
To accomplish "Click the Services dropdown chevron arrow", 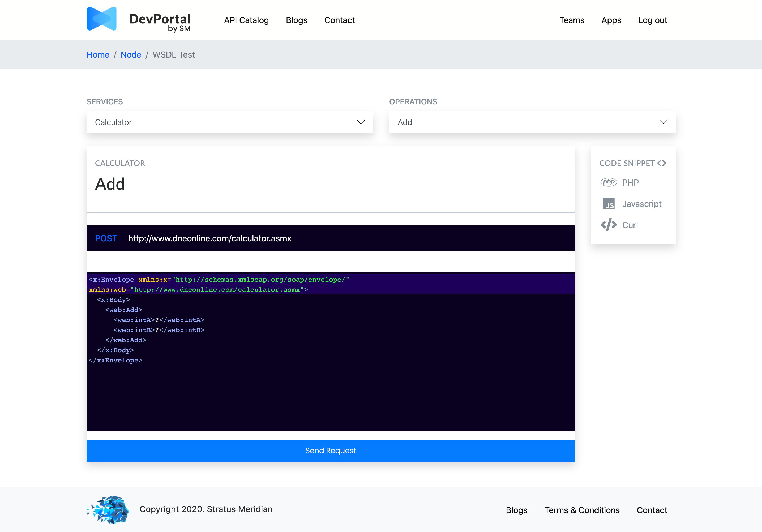I will 361,122.
